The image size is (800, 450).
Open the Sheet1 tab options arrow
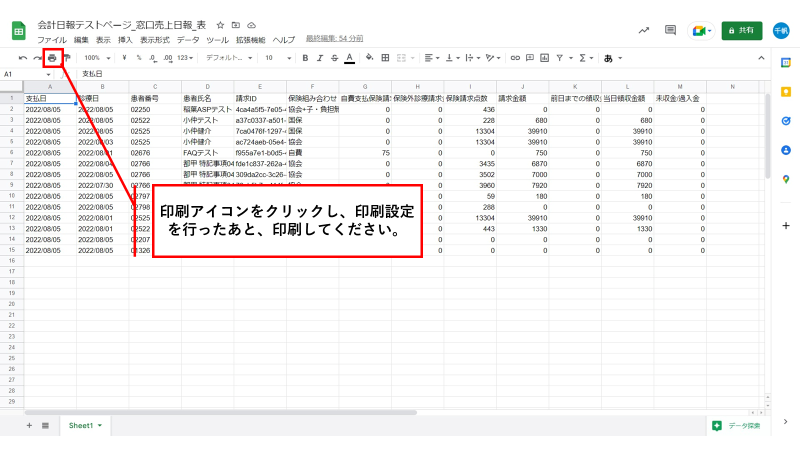(100, 425)
